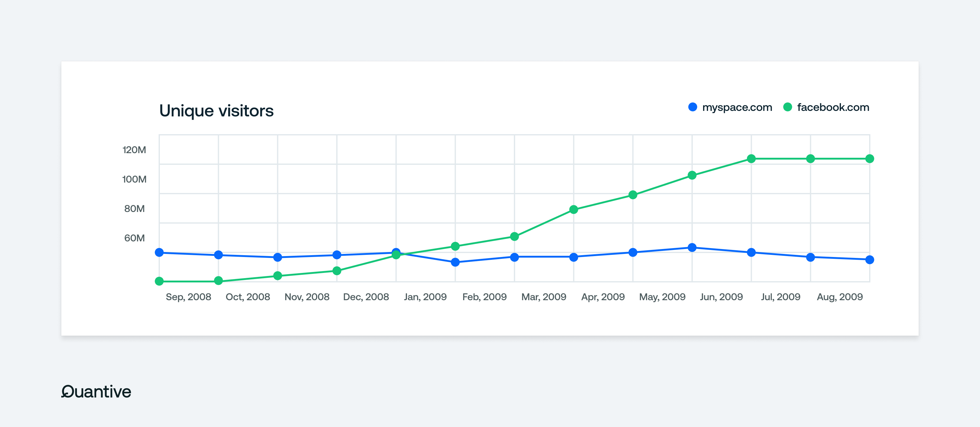Select facebook data point at May 2009
Viewport: 980px width, 427px height.
click(633, 195)
